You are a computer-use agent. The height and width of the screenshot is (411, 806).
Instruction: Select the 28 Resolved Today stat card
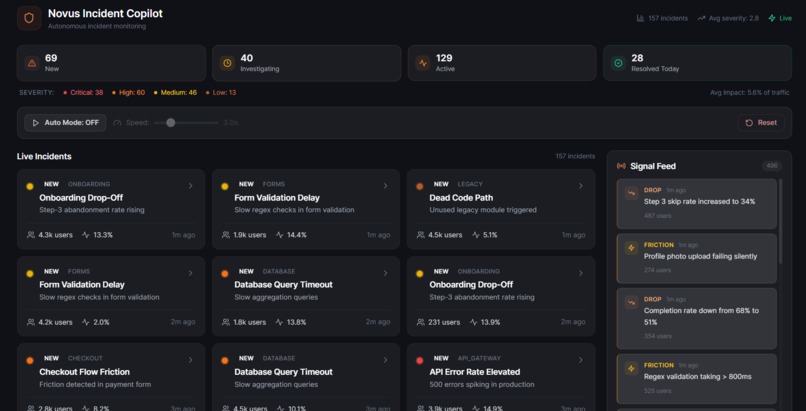[697, 63]
